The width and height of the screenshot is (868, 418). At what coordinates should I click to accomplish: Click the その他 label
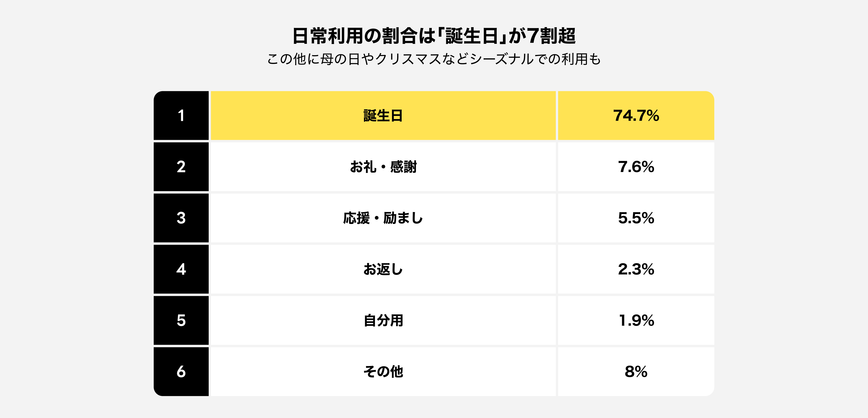[x=383, y=371]
